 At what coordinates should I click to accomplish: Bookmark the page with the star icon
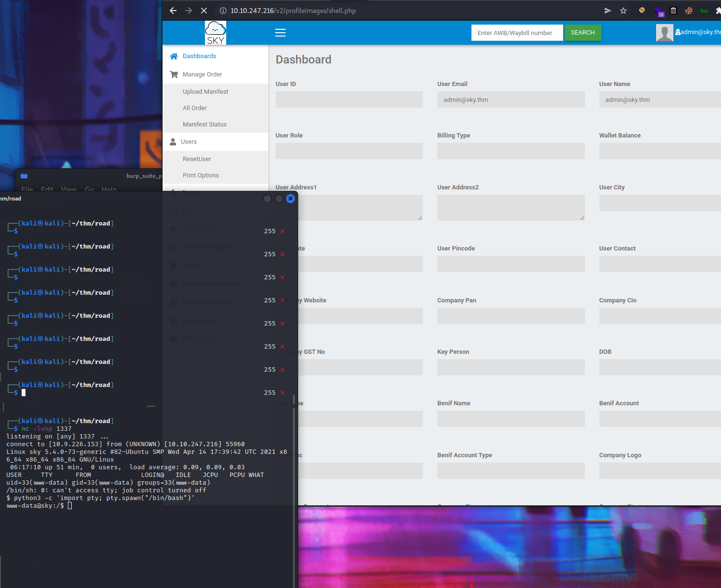pyautogui.click(x=623, y=11)
